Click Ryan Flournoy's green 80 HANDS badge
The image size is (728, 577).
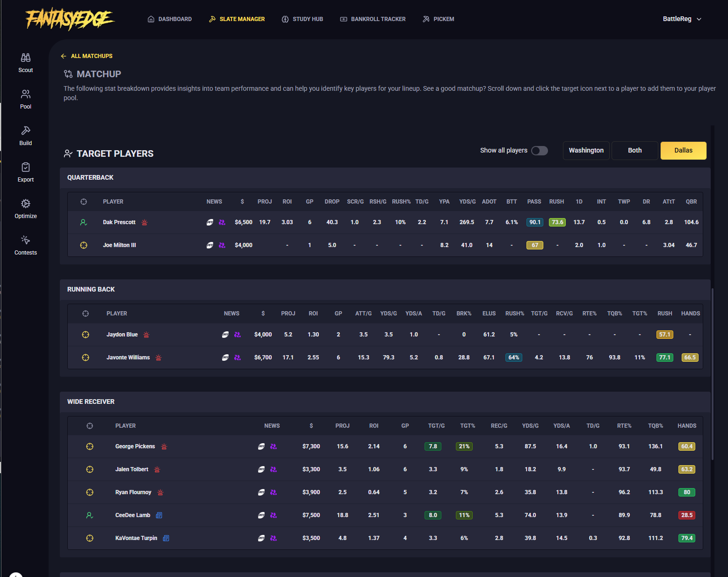(x=687, y=492)
